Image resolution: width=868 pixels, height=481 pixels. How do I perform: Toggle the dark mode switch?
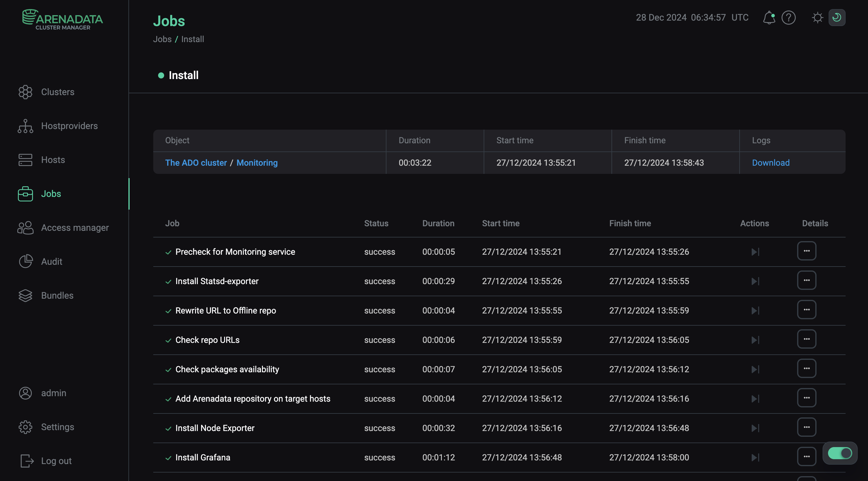coord(837,18)
